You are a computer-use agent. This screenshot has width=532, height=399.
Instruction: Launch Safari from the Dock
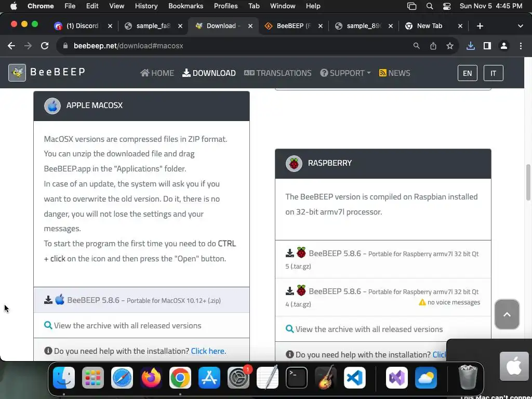tap(122, 378)
